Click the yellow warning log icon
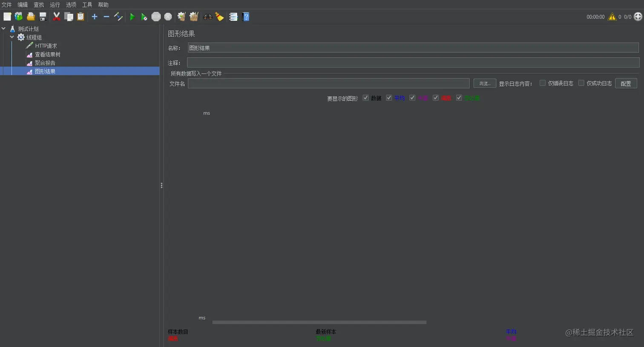The image size is (644, 347). click(612, 17)
